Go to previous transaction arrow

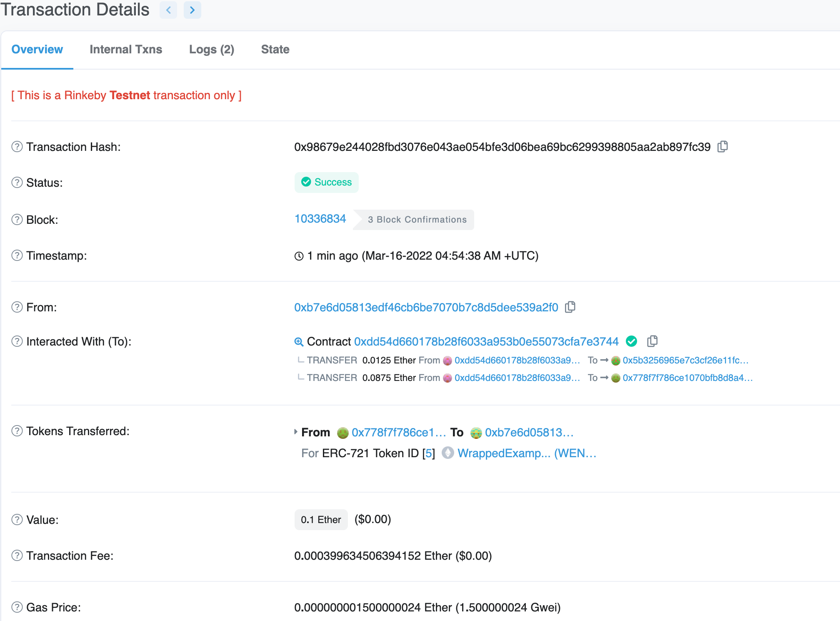168,10
